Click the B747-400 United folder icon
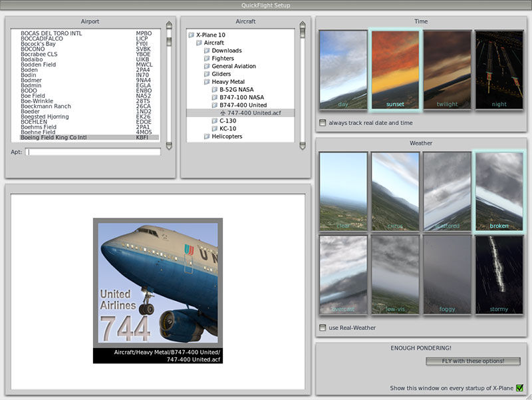532x400 pixels. pyautogui.click(x=215, y=105)
